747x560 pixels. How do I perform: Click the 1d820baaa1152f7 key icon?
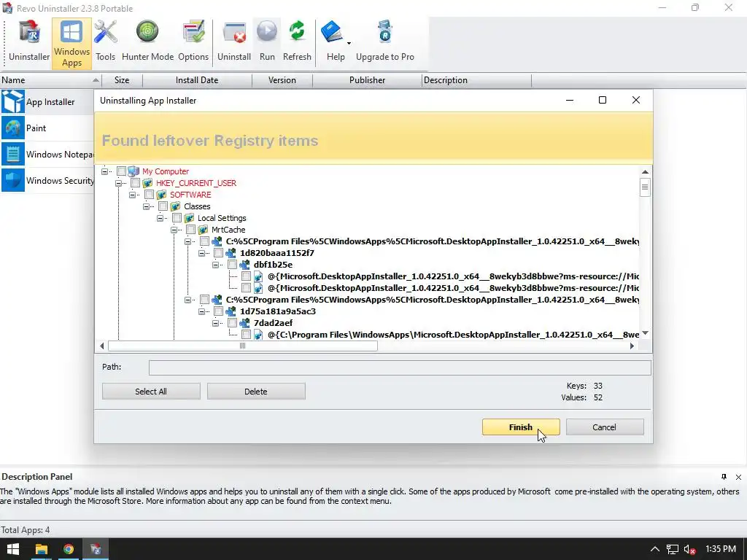[231, 253]
